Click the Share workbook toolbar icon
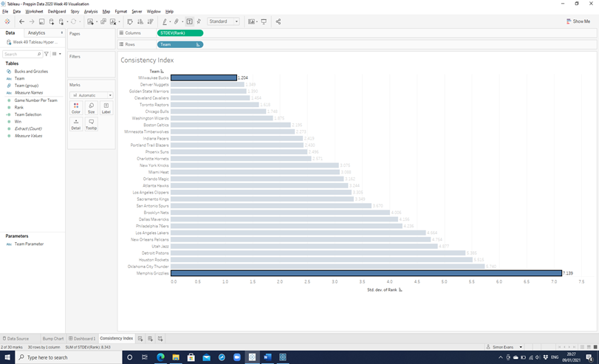This screenshot has width=599, height=364. tap(278, 21)
